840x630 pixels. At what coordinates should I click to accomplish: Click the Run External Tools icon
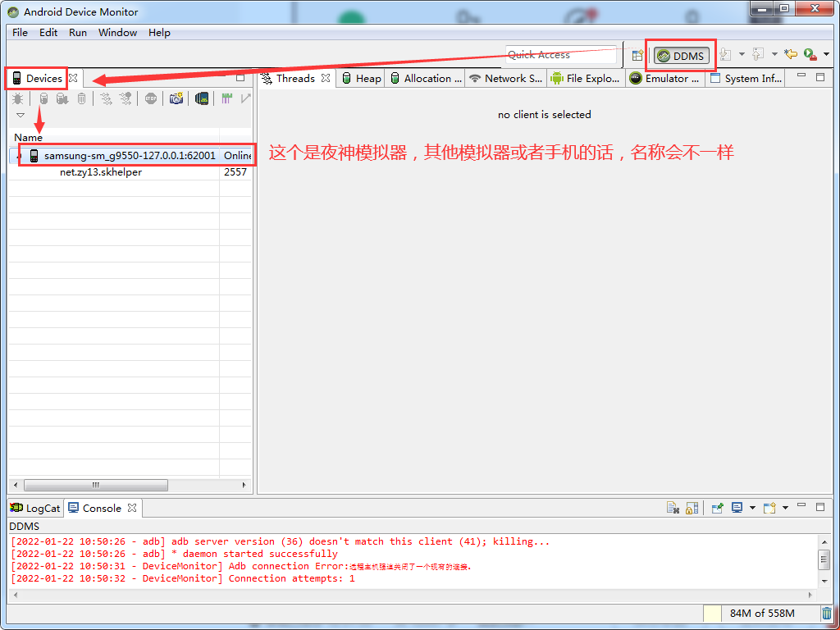[x=810, y=55]
